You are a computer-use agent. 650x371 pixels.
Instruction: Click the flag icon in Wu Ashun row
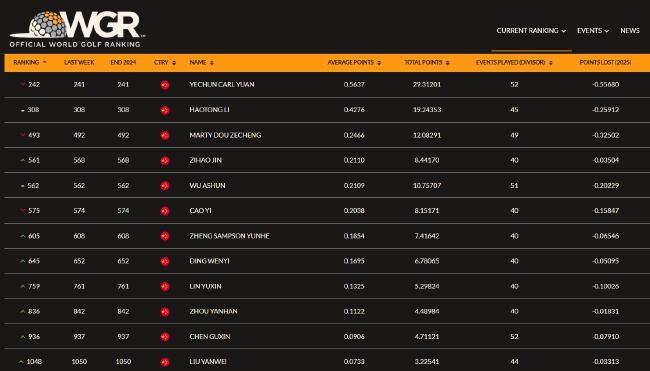pyautogui.click(x=165, y=186)
